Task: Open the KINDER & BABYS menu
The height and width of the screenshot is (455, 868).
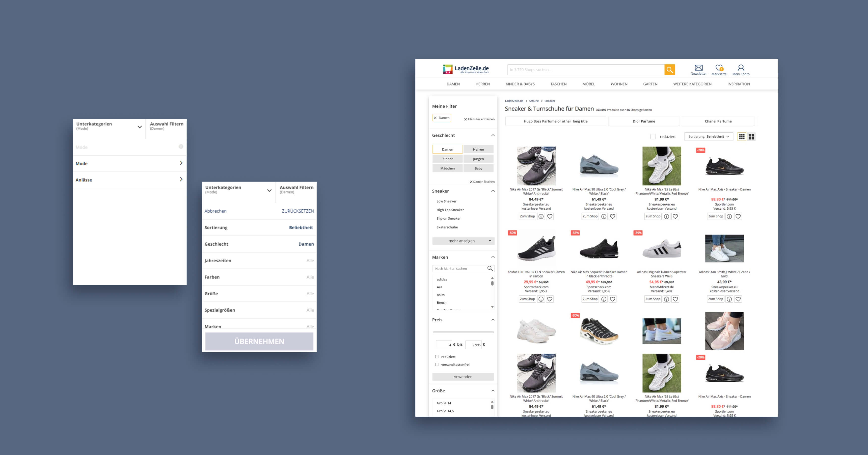Action: tap(520, 84)
